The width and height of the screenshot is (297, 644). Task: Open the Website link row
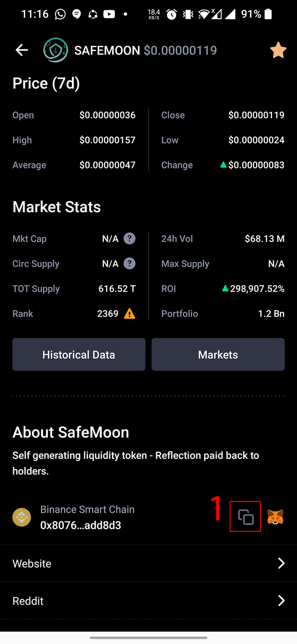[x=148, y=563]
